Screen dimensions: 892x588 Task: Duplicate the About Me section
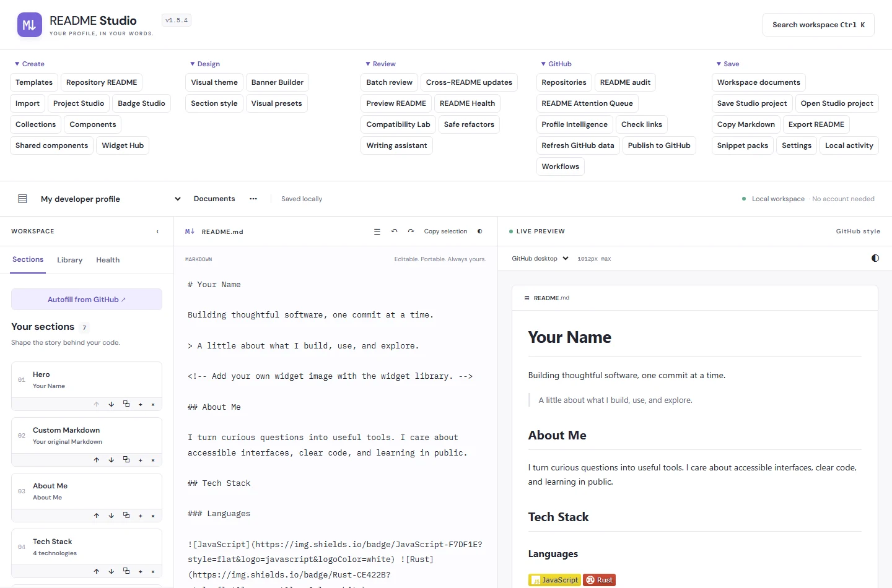[x=126, y=516]
